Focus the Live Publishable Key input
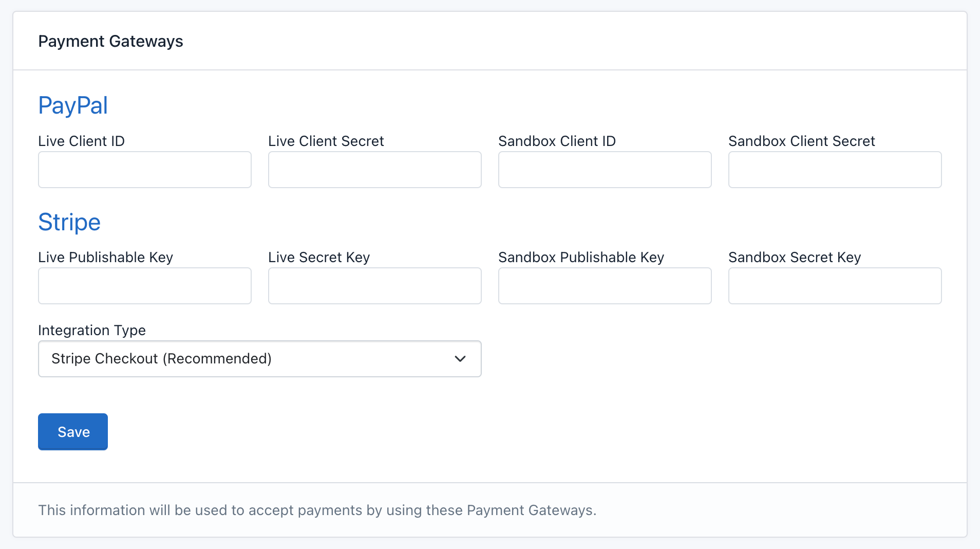The height and width of the screenshot is (549, 980). (144, 286)
